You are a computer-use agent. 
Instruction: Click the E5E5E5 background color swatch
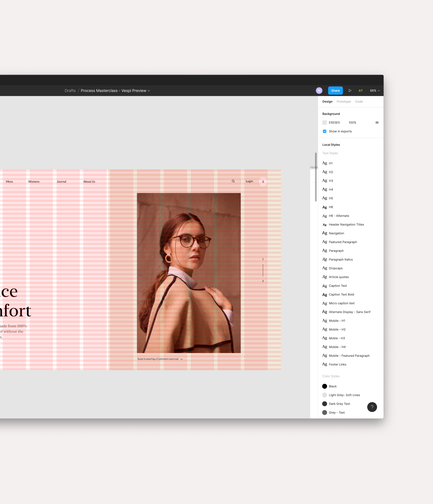pyautogui.click(x=325, y=123)
